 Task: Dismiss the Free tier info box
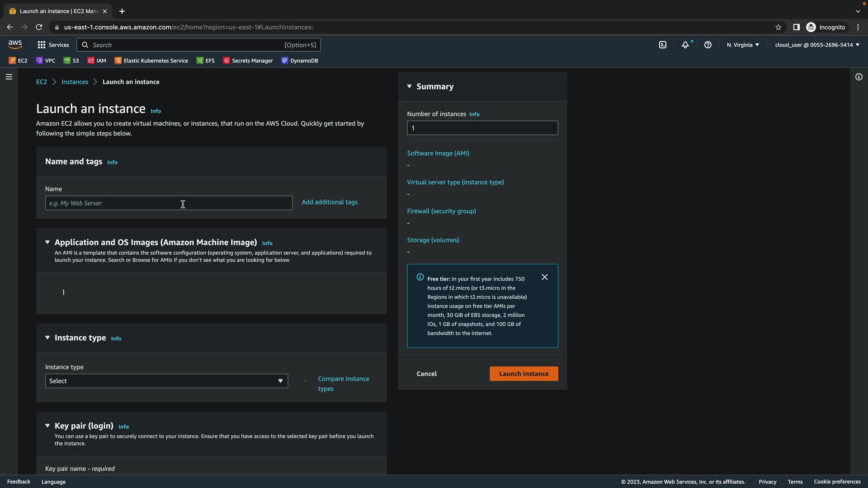point(545,277)
